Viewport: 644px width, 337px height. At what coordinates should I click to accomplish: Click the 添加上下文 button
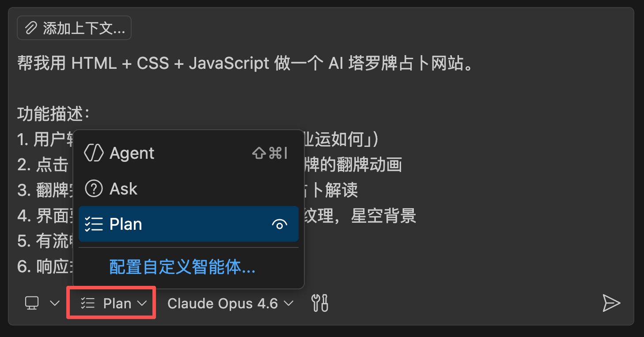(x=74, y=27)
